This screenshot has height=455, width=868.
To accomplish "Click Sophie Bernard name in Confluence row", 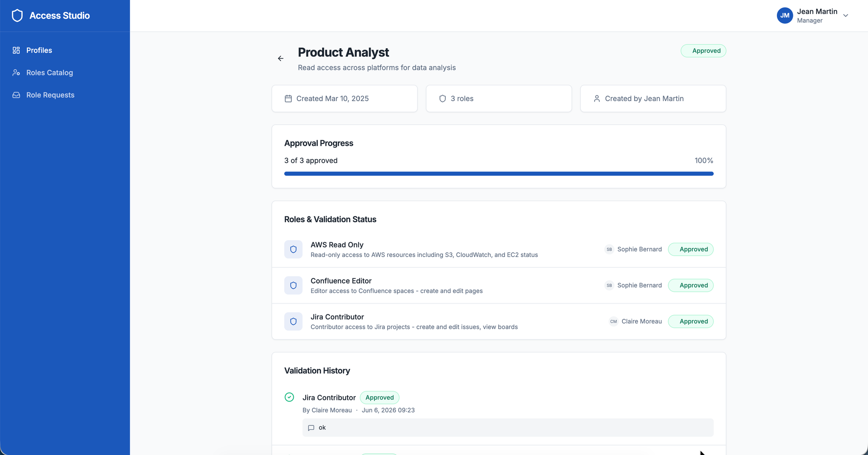I will pos(639,285).
